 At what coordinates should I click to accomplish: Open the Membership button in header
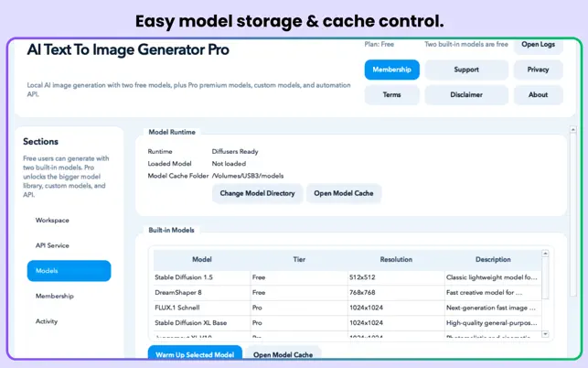(x=392, y=70)
